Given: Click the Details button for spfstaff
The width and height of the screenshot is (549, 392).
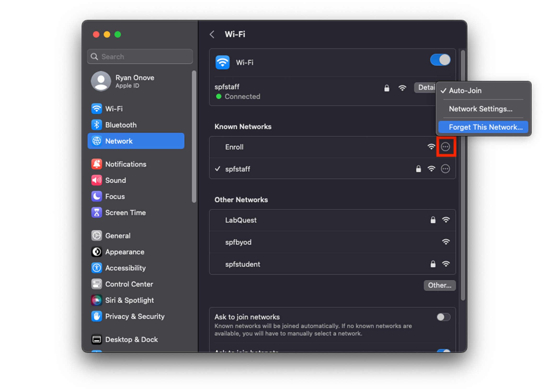Looking at the screenshot, I should (425, 87).
